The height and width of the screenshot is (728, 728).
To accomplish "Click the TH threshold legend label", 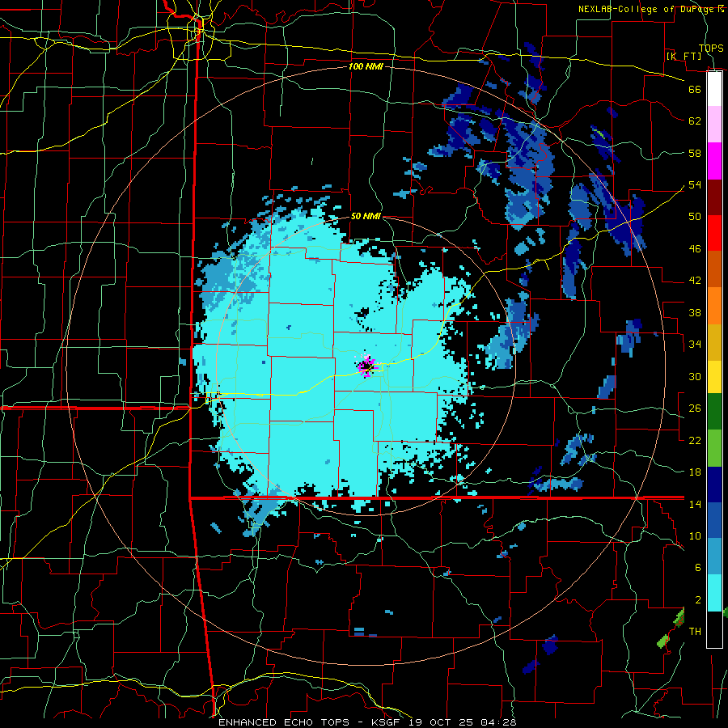I will click(695, 632).
